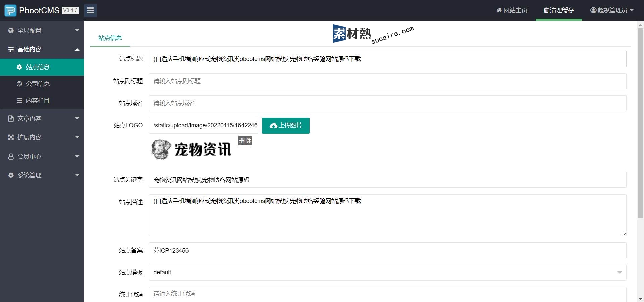Click the V3.1.3 version badge

[70, 10]
